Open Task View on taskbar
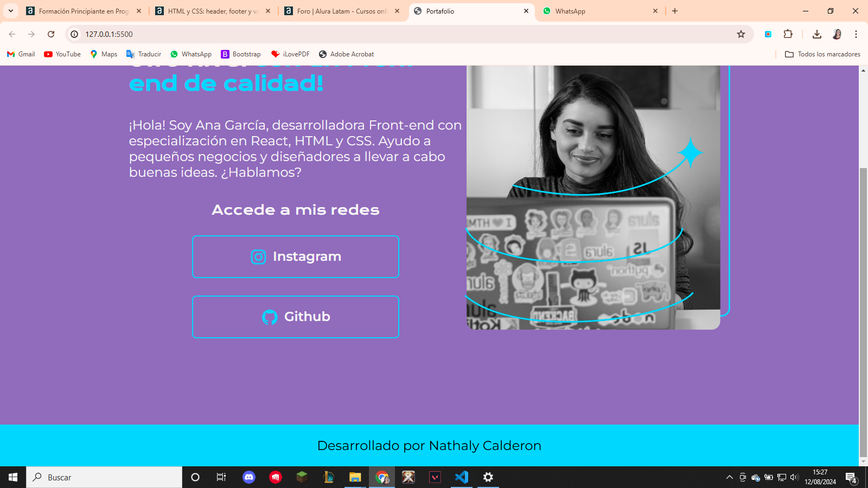This screenshot has height=488, width=868. [x=221, y=477]
